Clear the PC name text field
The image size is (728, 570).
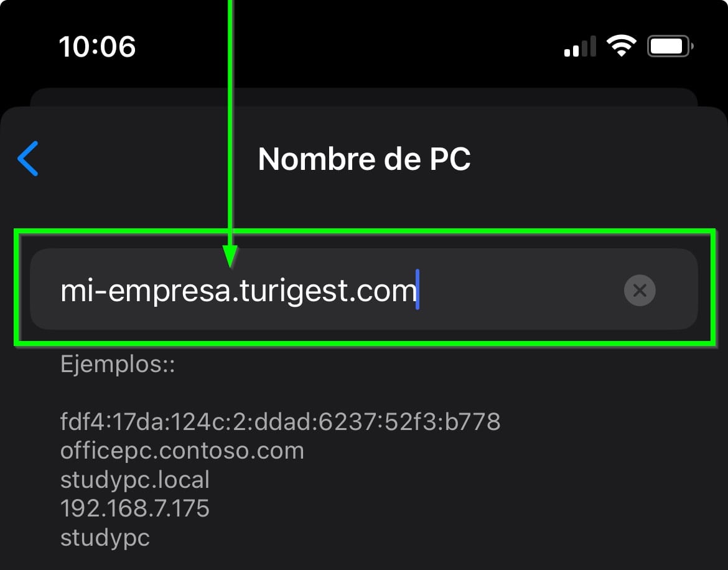tap(639, 291)
